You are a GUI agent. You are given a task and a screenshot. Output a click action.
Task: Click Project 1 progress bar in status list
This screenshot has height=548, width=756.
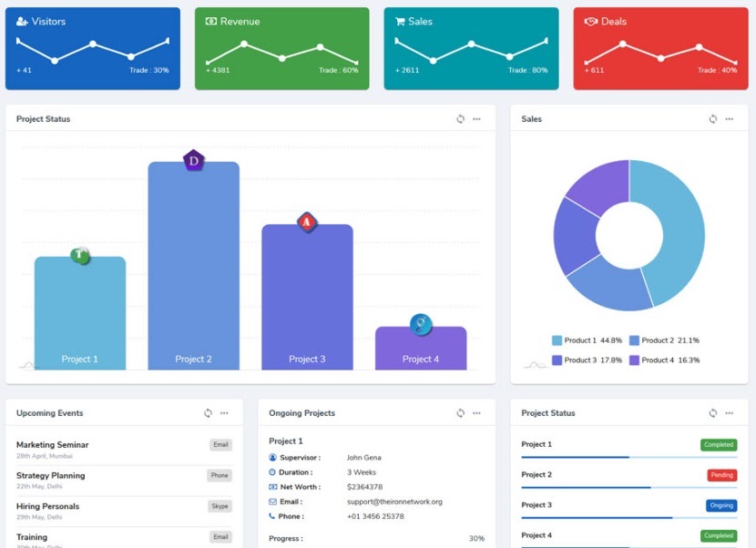pyautogui.click(x=629, y=457)
